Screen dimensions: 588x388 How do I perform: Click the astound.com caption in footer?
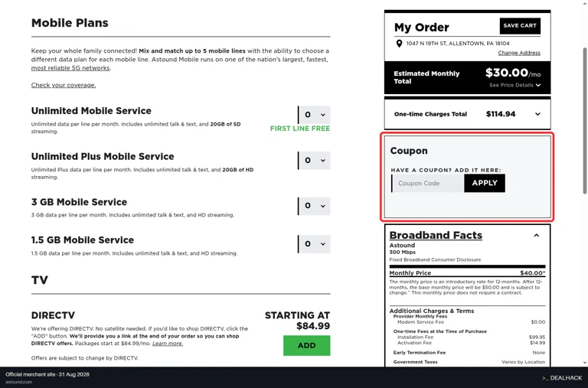[x=18, y=382]
